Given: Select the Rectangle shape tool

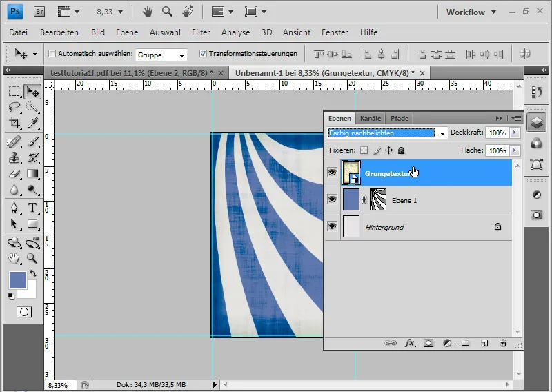Looking at the screenshot, I should point(32,224).
